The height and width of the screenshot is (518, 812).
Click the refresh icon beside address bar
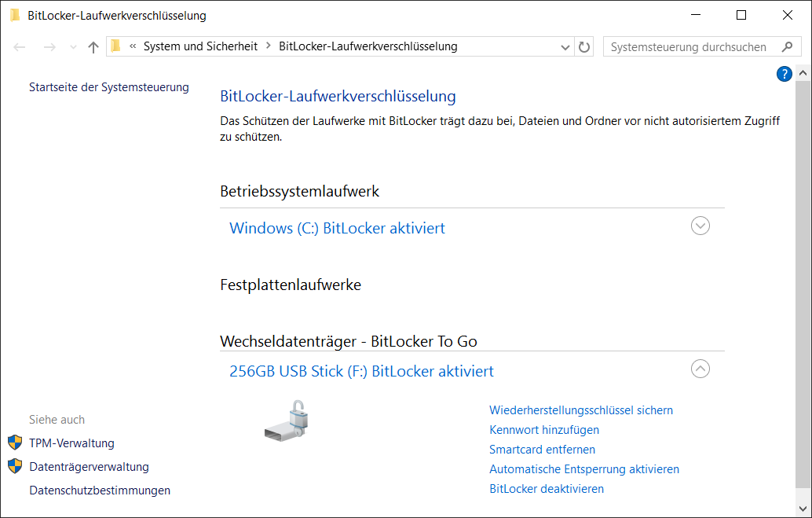pos(584,47)
